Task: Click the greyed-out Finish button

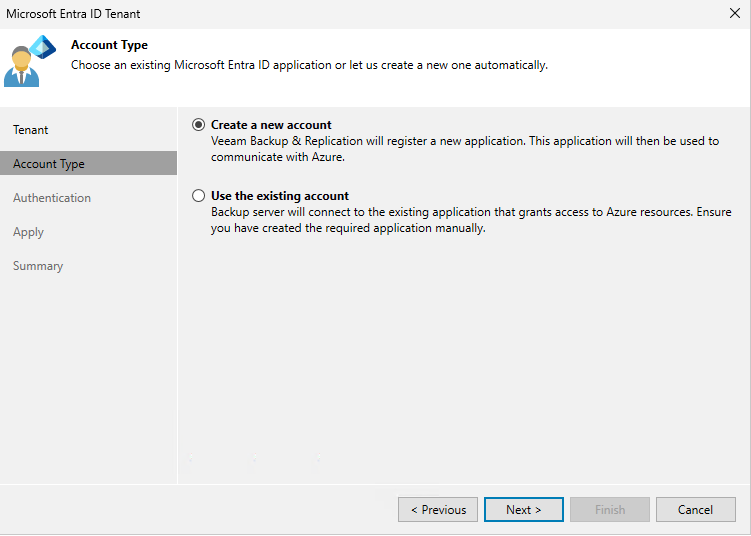Action: coord(610,510)
